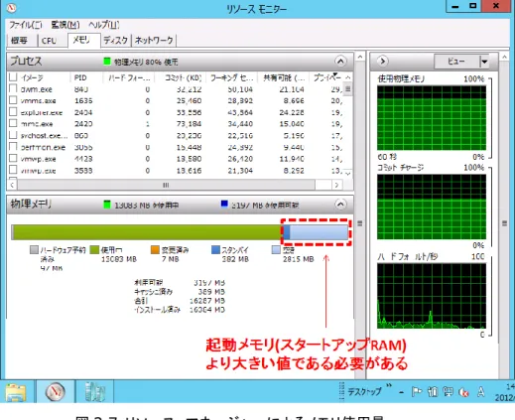Sort by the Working Set column header

231,77
